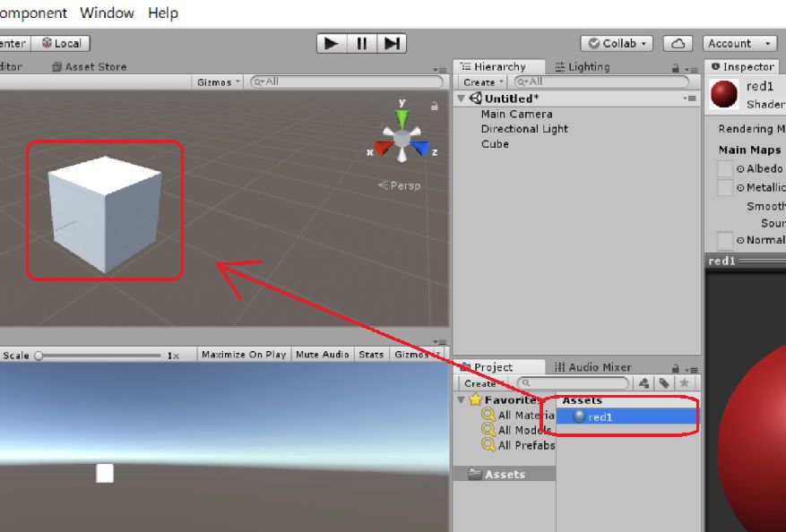This screenshot has height=532, width=786.
Task: Click the green Y axis gizmo cone
Action: (x=402, y=117)
